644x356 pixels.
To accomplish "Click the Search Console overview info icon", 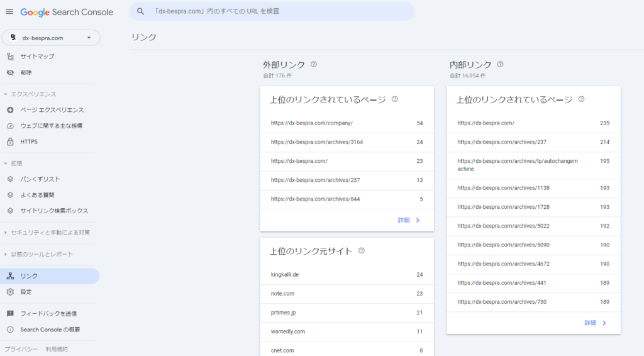I will tap(10, 330).
